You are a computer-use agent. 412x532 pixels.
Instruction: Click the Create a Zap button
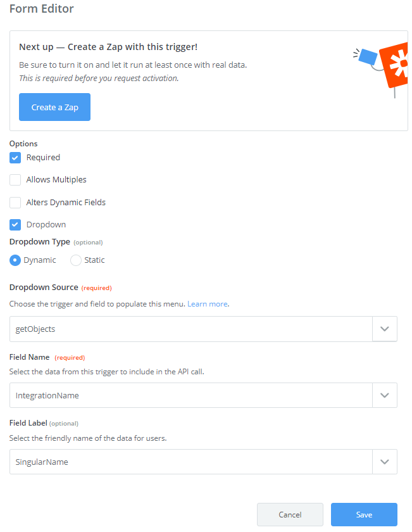54,107
